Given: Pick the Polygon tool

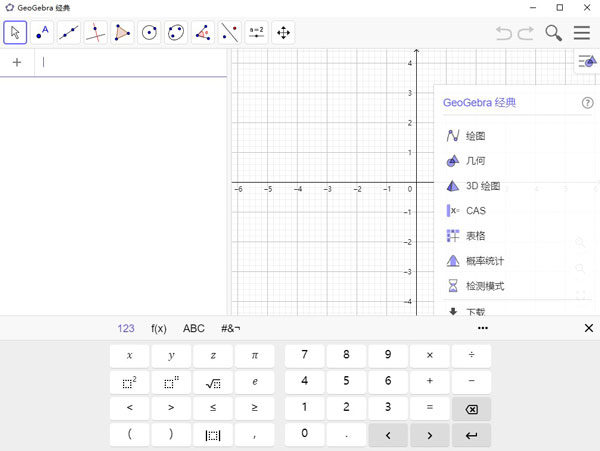Looking at the screenshot, I should (122, 33).
